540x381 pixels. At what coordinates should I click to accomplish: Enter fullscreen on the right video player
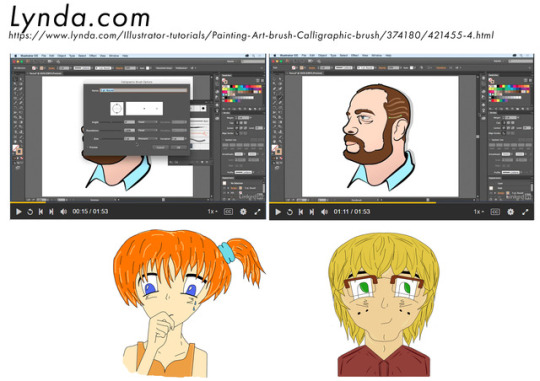(525, 212)
